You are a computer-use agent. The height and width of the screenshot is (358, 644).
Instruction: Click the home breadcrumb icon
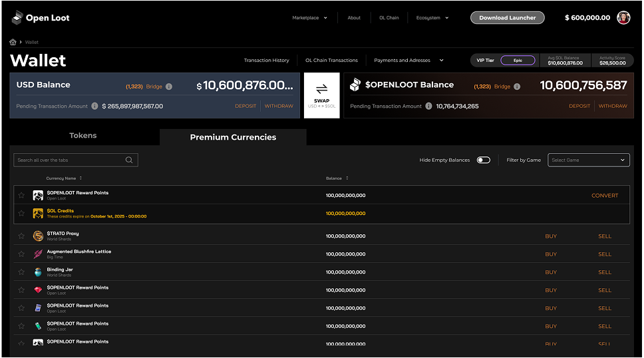[x=13, y=42]
